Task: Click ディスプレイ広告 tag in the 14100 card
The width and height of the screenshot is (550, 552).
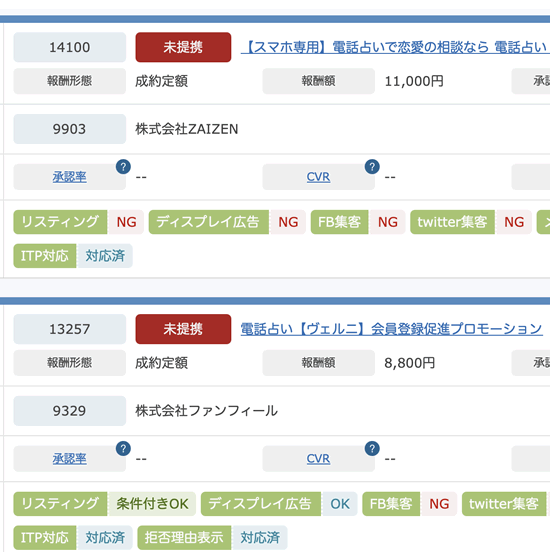Action: point(209,222)
